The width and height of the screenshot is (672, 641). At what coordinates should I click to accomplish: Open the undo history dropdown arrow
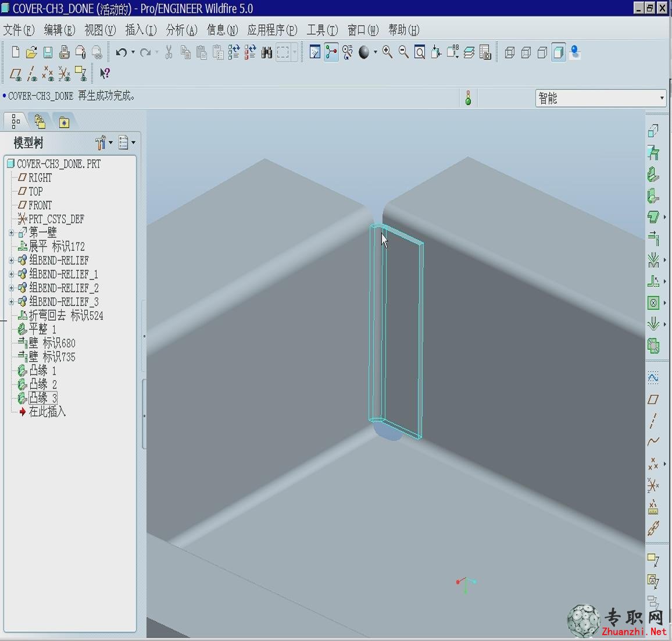133,52
